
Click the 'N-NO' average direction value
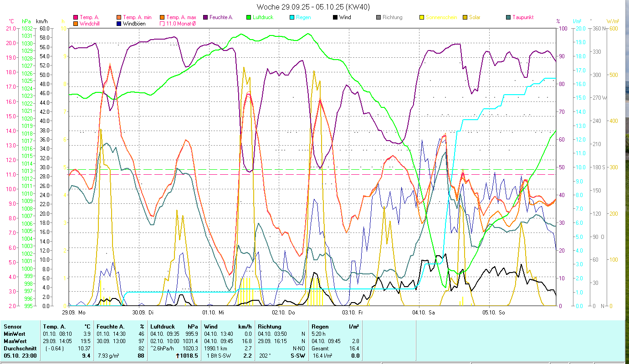point(299,349)
